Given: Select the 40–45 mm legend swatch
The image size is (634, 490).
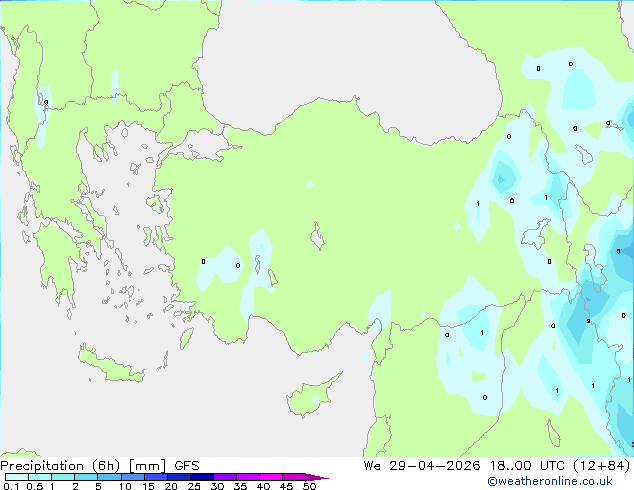Looking at the screenshot, I should click(x=271, y=477).
